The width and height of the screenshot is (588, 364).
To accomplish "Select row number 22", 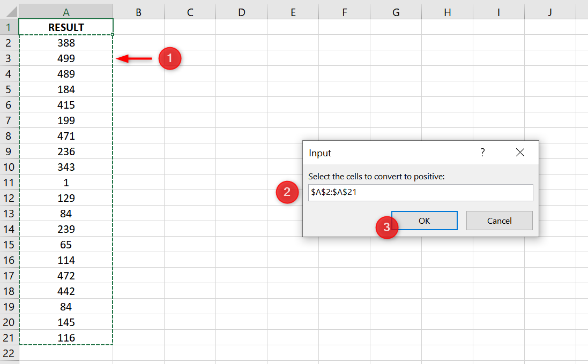I will point(8,353).
